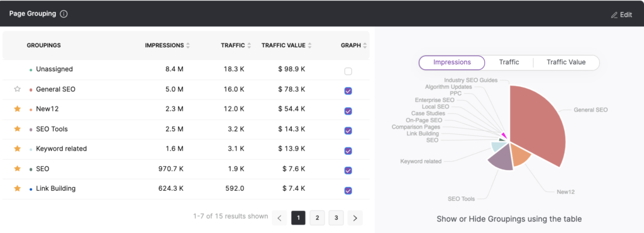Click the SEO Tools chart label
Image resolution: width=644 pixels, height=233 pixels.
461,199
